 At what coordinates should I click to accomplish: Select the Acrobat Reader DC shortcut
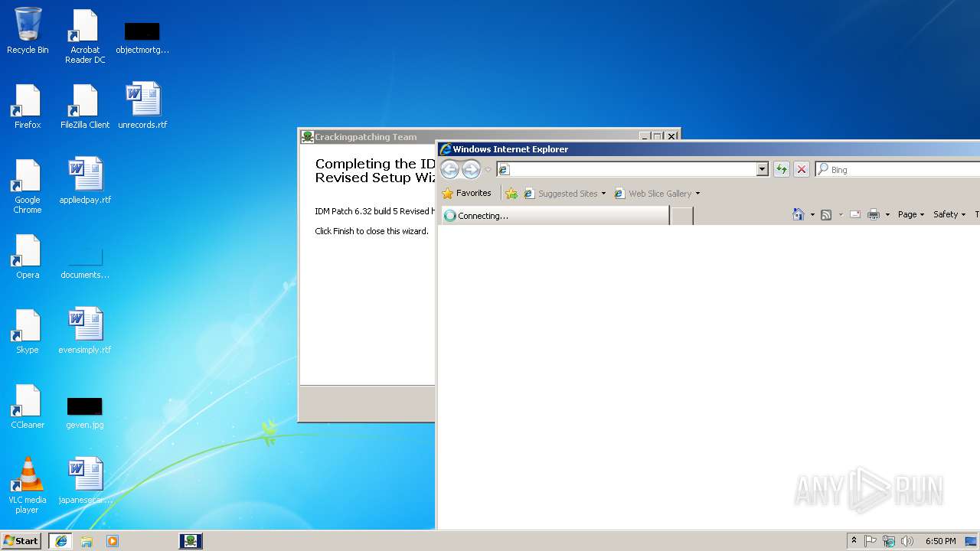point(85,37)
